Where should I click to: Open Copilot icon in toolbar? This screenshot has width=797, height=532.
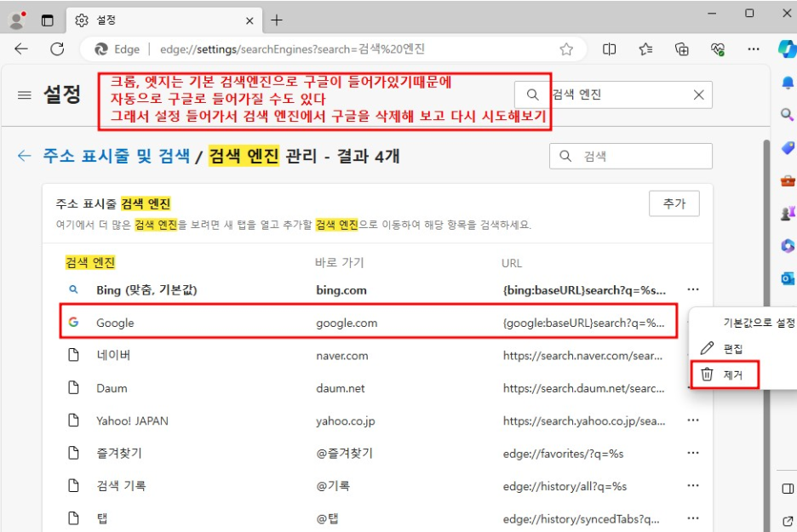(x=788, y=49)
